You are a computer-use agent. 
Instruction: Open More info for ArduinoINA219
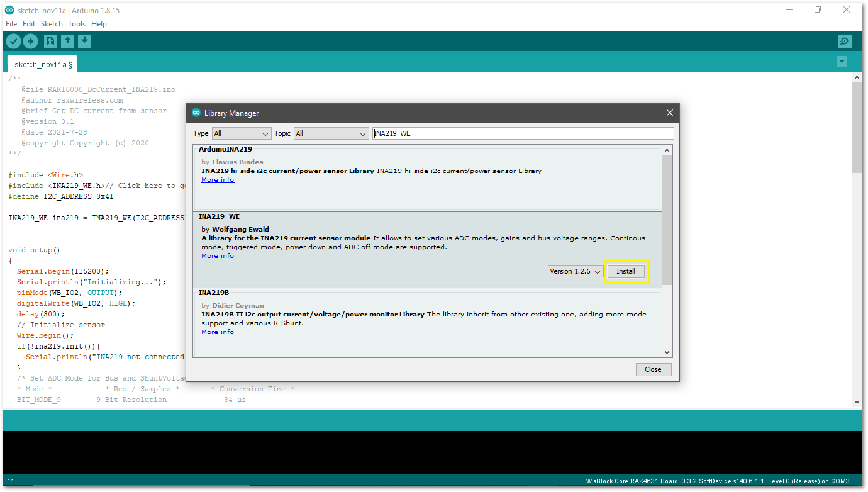(x=218, y=180)
